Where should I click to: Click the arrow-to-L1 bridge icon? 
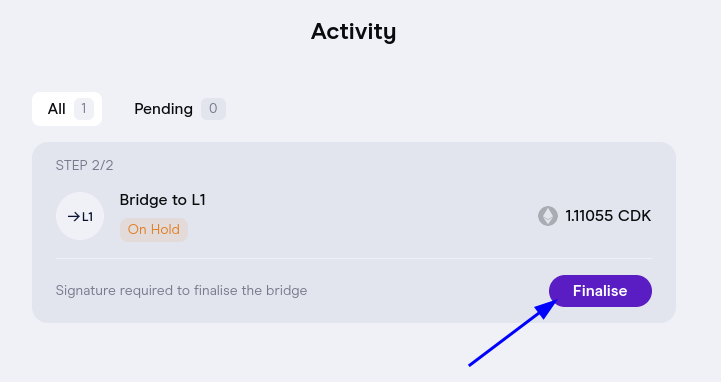[80, 216]
